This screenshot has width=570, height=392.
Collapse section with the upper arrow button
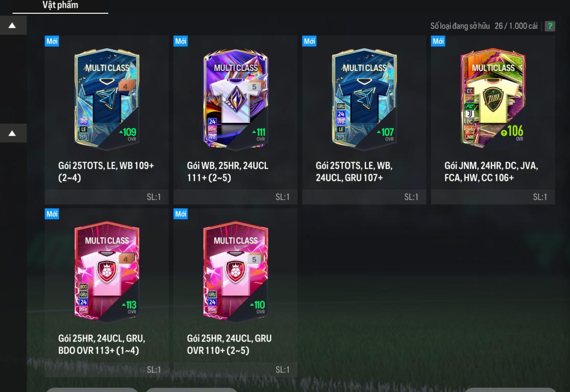(12, 25)
